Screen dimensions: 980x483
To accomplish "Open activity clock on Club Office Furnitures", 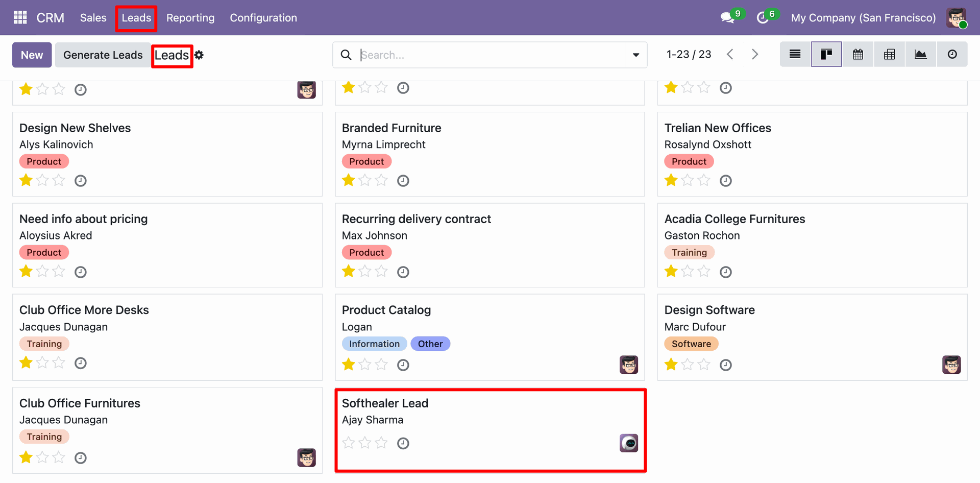I will click(x=81, y=458).
